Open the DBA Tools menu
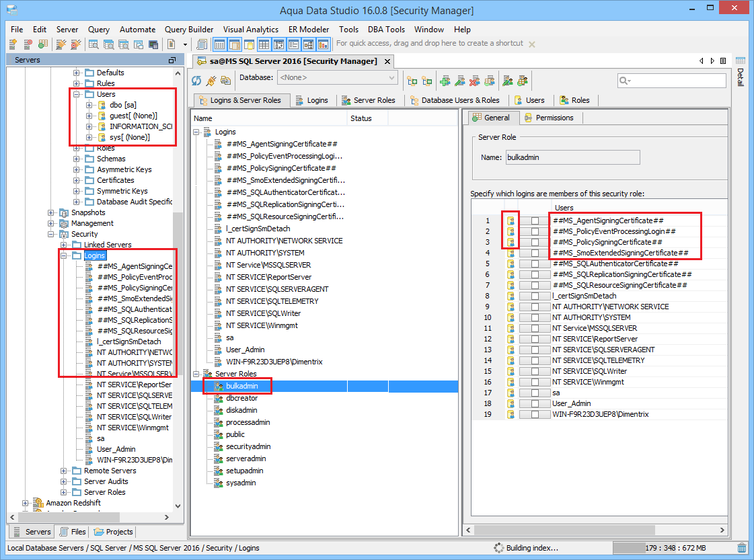 coord(386,30)
